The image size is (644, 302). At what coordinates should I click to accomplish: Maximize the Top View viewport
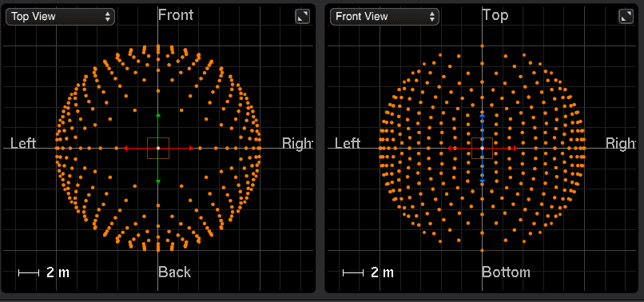point(302,17)
